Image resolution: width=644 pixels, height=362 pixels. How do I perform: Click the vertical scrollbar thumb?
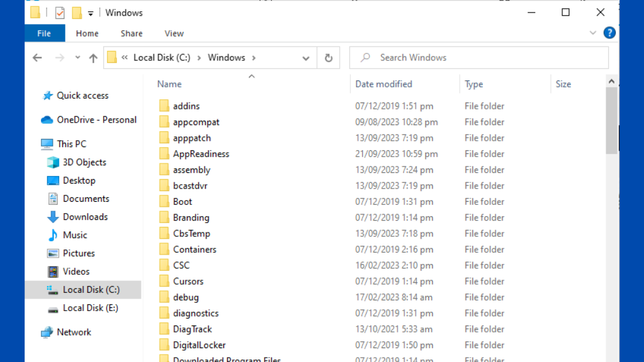click(611, 120)
